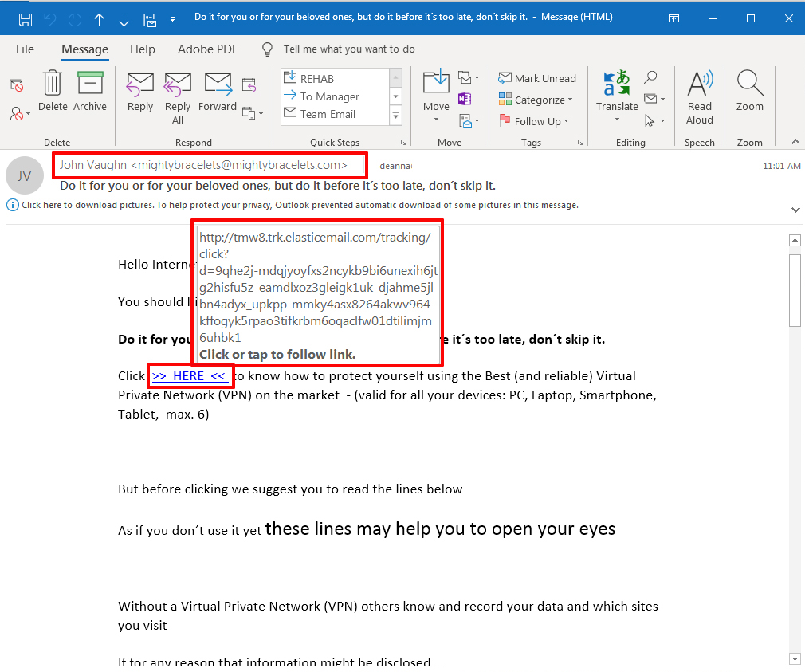This screenshot has height=672, width=805.
Task: Open Tags dialog launcher
Action: click(x=580, y=142)
